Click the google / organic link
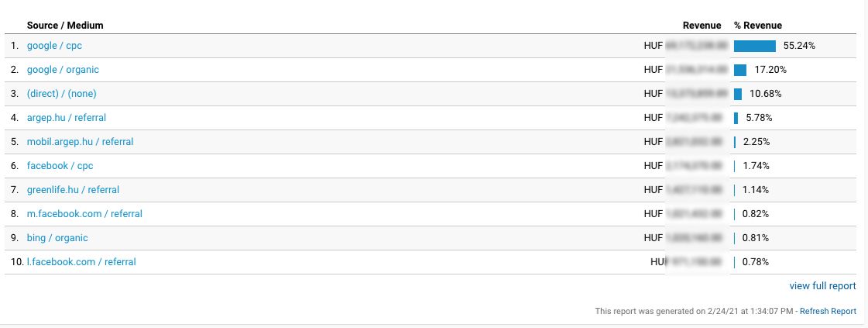The width and height of the screenshot is (868, 328). tap(63, 70)
